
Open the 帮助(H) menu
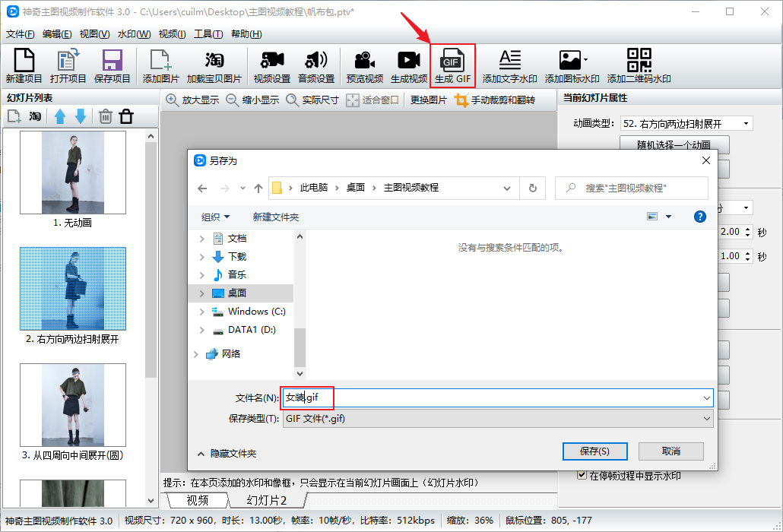pos(246,34)
